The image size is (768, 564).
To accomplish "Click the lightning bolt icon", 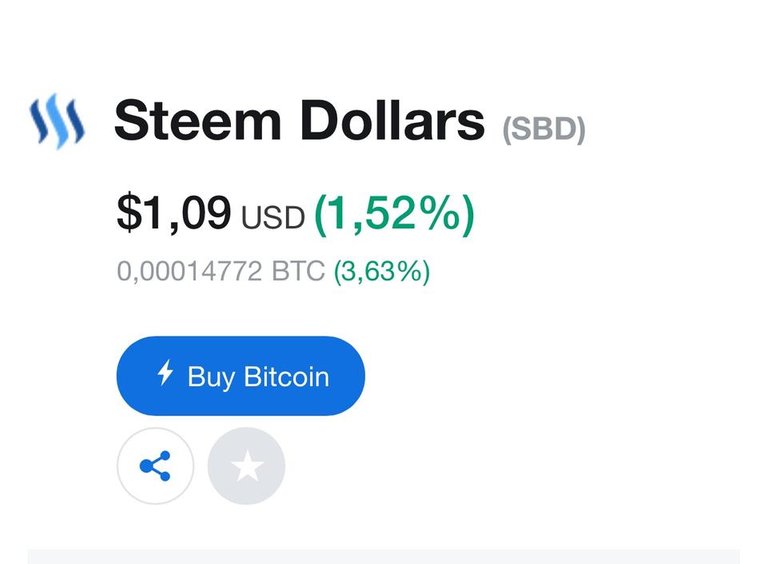I will [166, 375].
